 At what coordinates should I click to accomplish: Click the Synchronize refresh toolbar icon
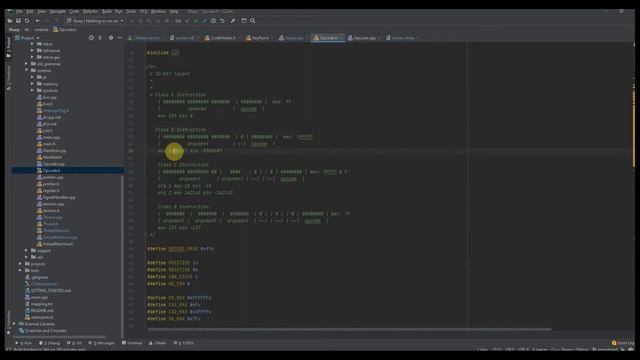(x=27, y=21)
